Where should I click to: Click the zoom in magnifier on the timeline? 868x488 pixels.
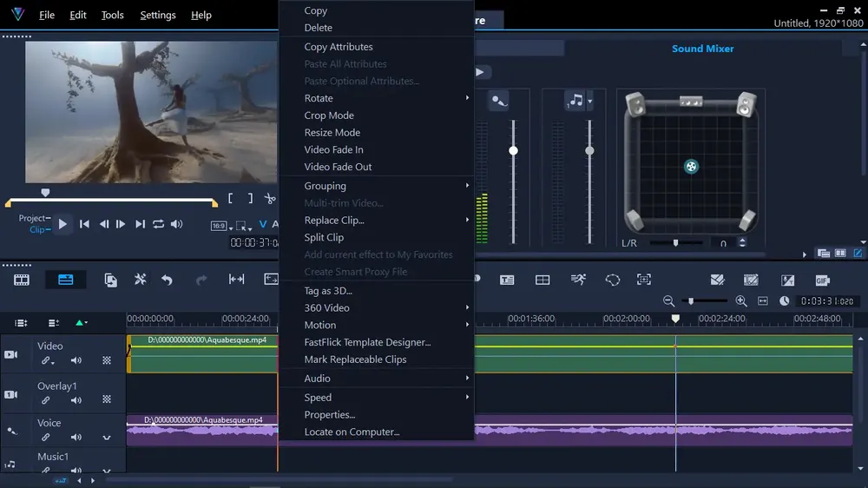pos(740,300)
